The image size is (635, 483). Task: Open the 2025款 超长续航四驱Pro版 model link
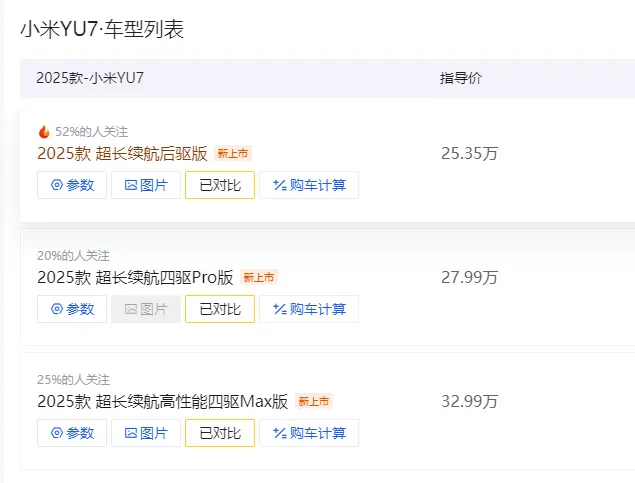coord(135,277)
